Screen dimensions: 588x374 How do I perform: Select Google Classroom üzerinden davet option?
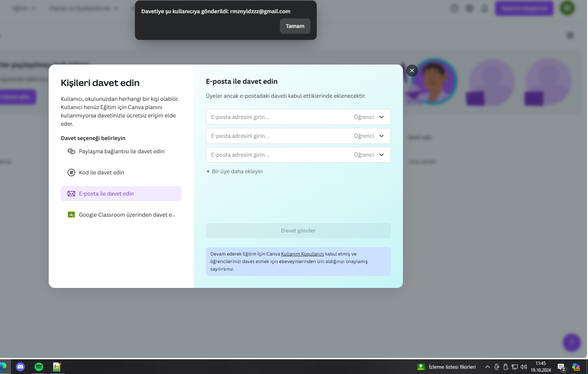121,215
